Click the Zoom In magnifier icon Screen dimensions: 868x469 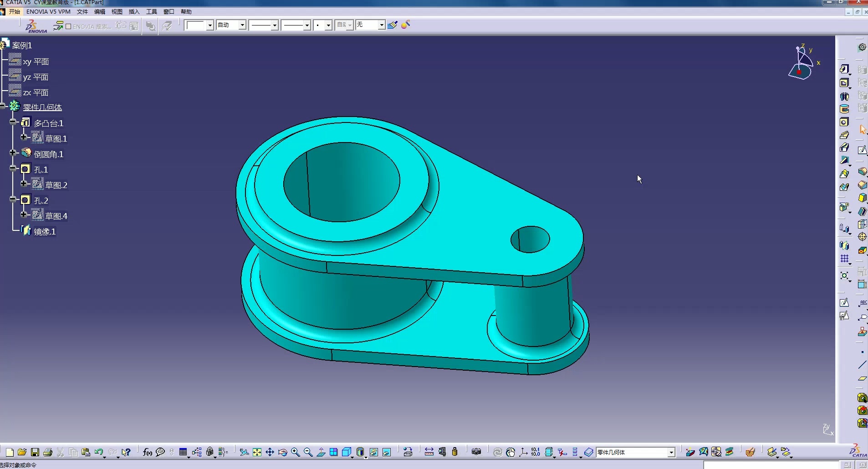[x=295, y=452]
